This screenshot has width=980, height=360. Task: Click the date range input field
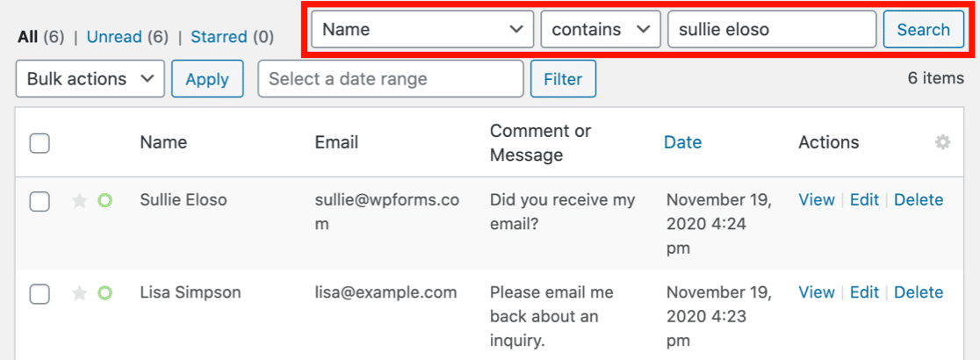coord(390,79)
